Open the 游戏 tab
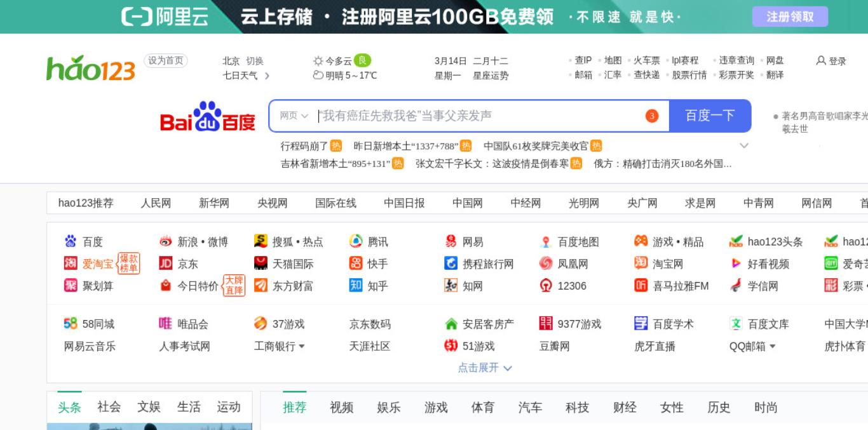This screenshot has width=868, height=430. click(x=436, y=407)
